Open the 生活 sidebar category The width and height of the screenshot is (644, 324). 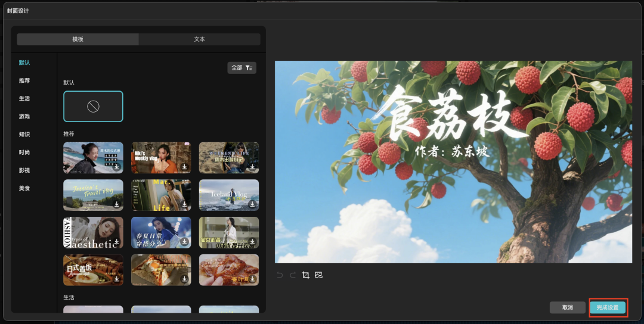(x=24, y=98)
